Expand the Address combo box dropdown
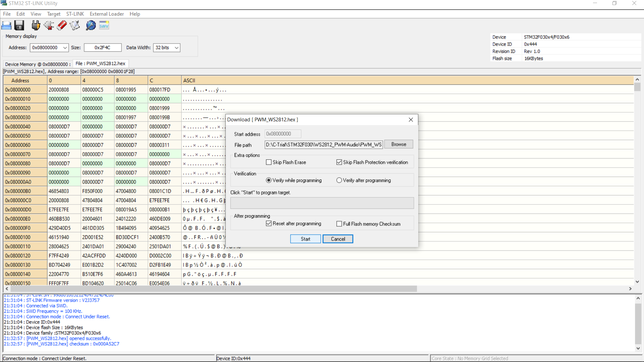This screenshot has width=644, height=362. pos(65,48)
